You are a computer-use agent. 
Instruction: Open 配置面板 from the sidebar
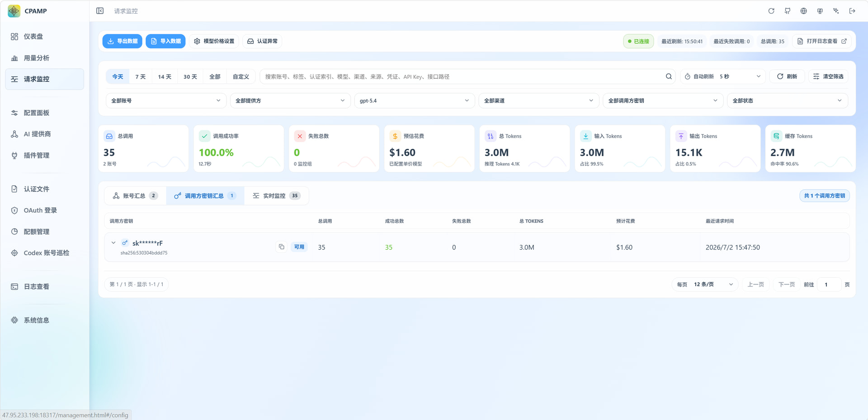pos(44,113)
